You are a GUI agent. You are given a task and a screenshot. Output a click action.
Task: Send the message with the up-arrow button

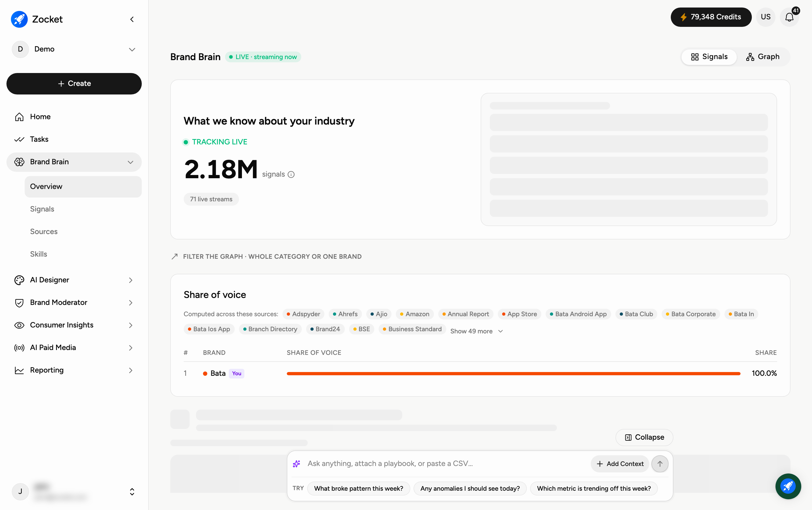659,464
